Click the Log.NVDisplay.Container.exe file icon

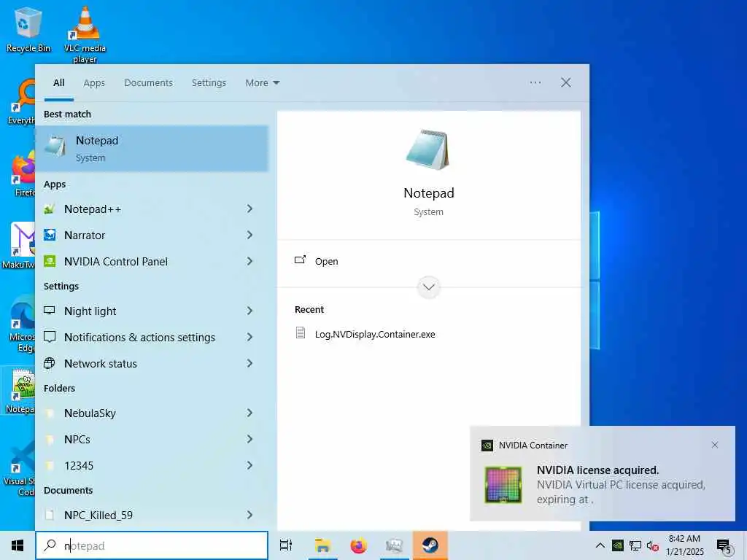pyautogui.click(x=300, y=332)
